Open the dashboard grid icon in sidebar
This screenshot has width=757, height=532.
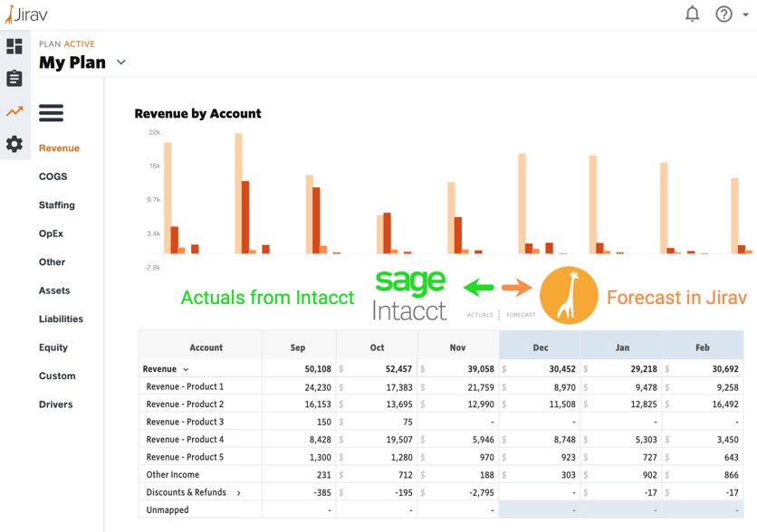click(14, 44)
